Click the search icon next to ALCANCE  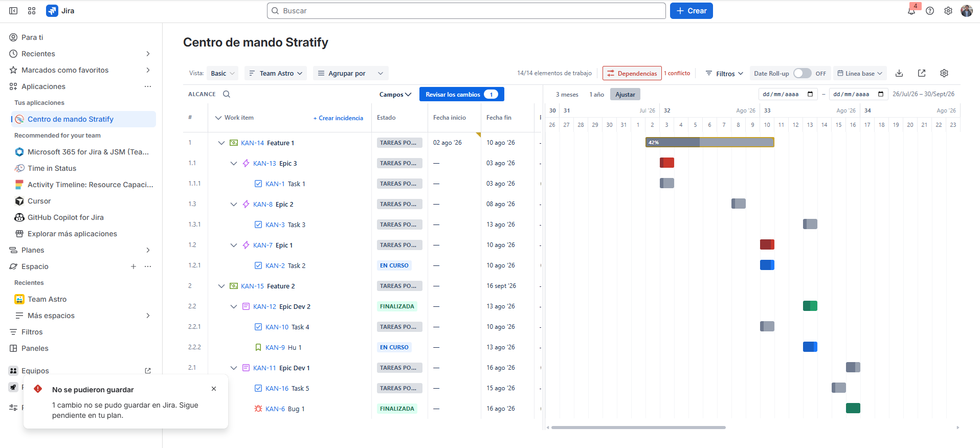(227, 94)
